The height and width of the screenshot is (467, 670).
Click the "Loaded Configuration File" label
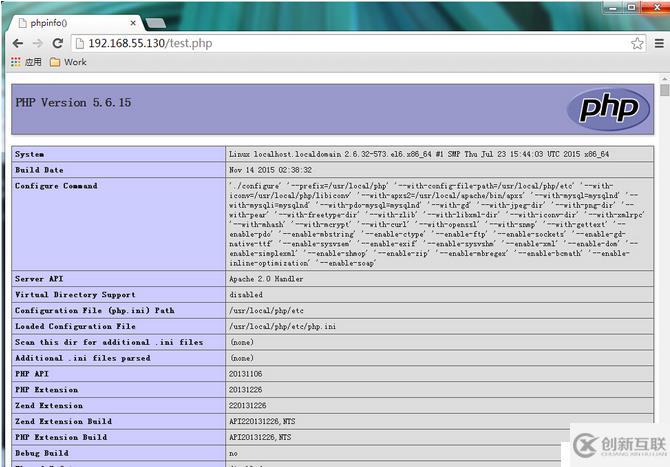point(75,326)
